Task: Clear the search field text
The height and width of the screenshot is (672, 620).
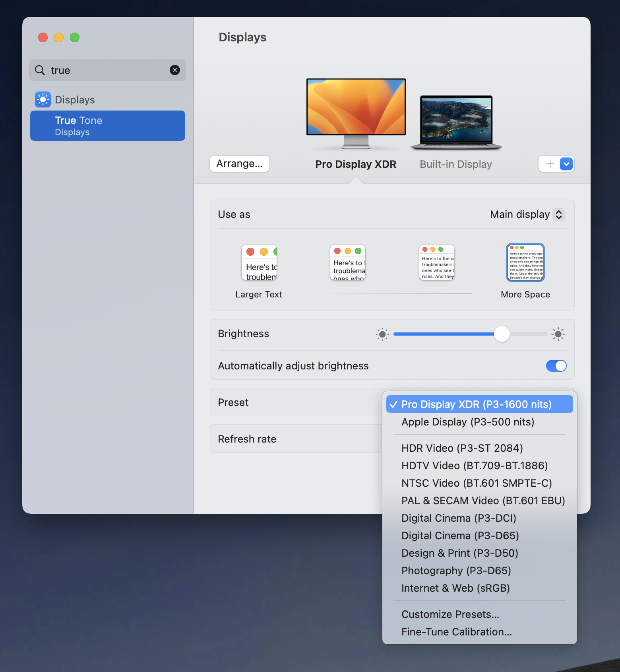Action: tap(175, 70)
